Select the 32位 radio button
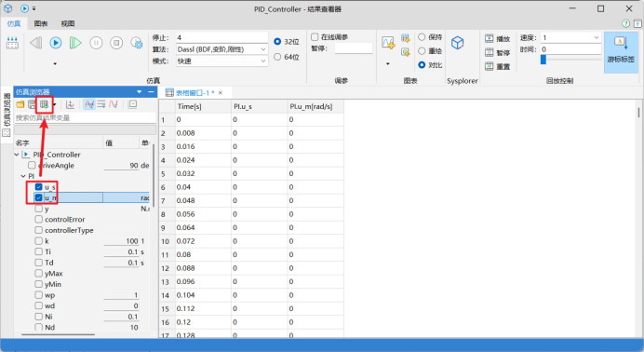The height and width of the screenshot is (352, 644). [277, 42]
